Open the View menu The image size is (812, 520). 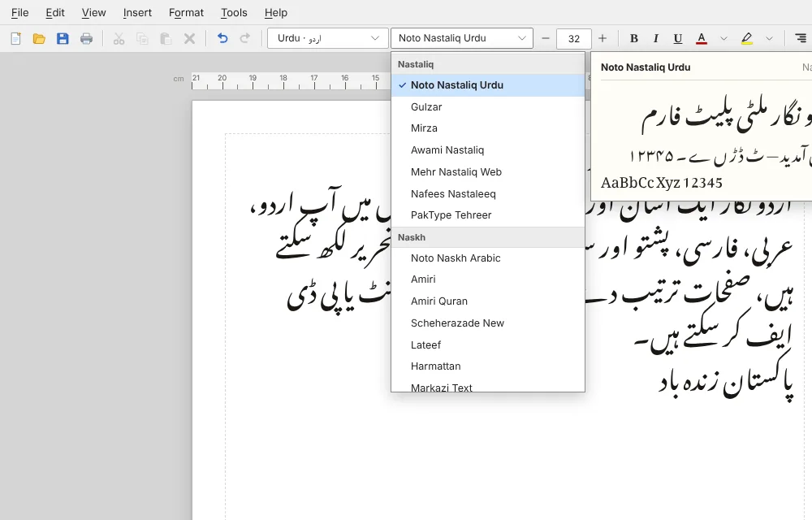pos(93,12)
